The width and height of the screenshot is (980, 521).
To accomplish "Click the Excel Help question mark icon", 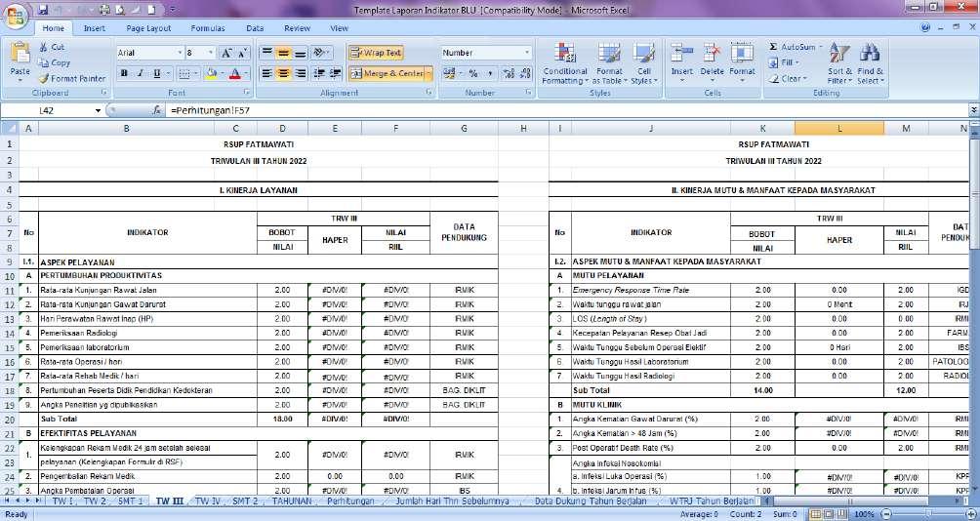I will click(925, 27).
